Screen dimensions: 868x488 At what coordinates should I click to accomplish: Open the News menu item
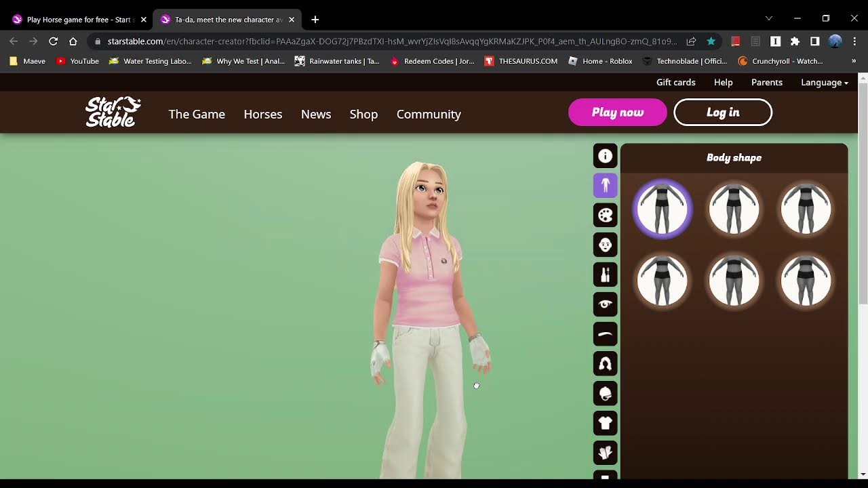click(x=316, y=114)
